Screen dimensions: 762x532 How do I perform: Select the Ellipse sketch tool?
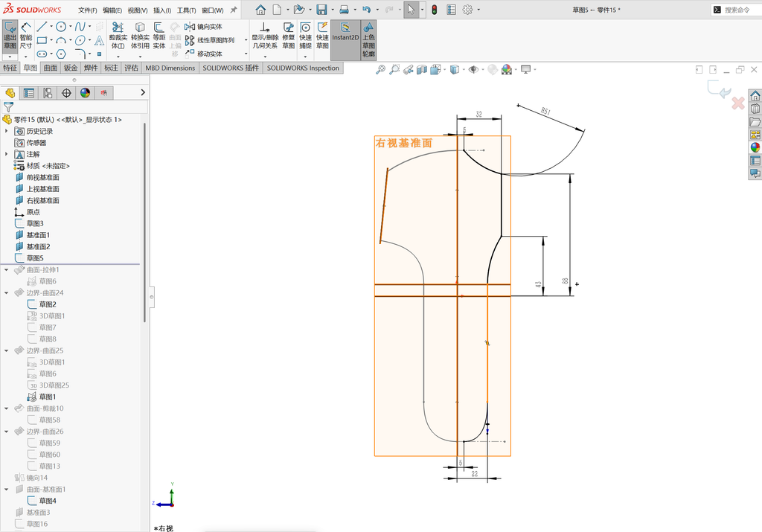(80, 40)
